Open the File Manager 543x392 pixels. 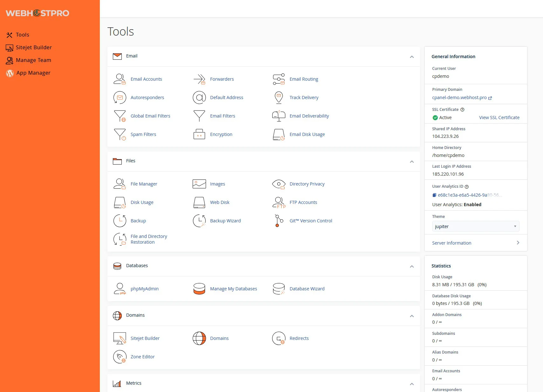click(144, 184)
